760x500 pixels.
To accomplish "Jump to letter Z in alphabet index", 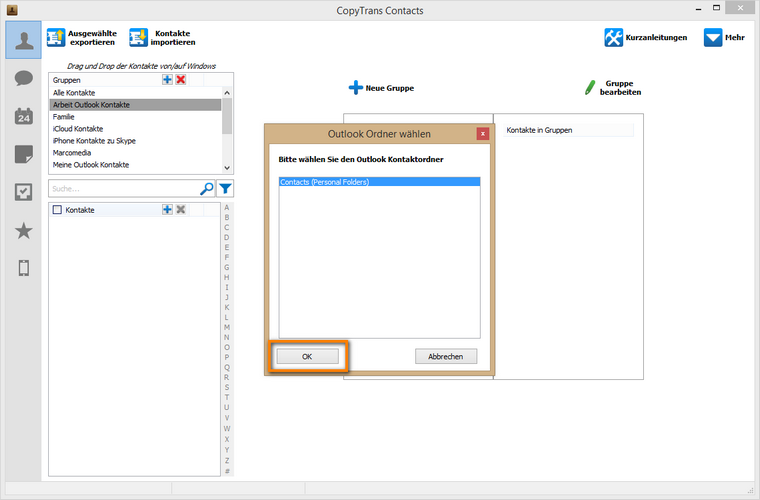I will 227,460.
